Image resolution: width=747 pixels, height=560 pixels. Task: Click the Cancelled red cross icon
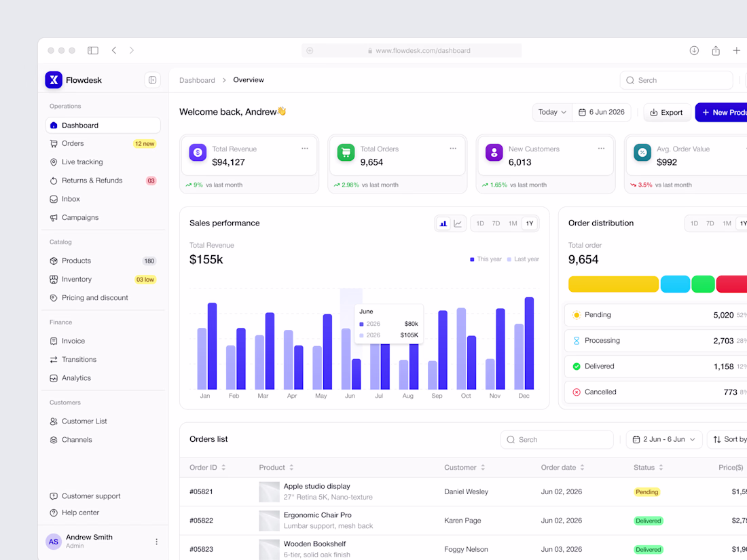(x=577, y=392)
